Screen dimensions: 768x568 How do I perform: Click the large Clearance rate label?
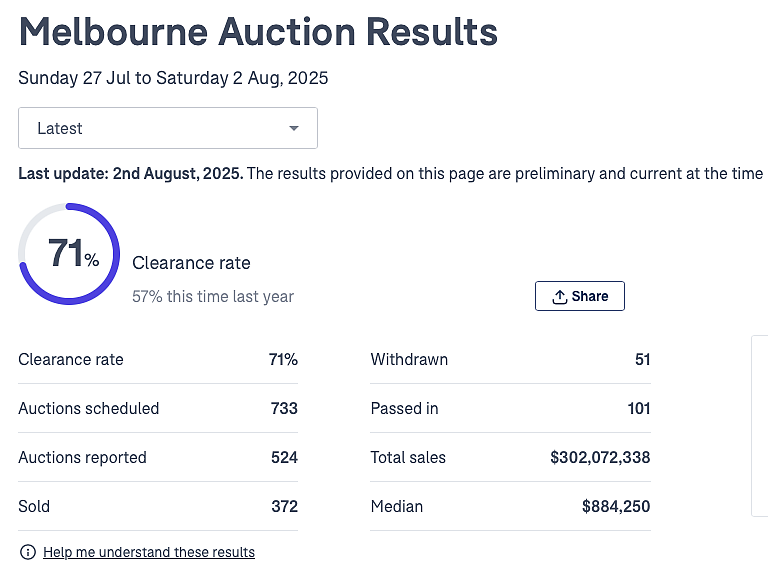pyautogui.click(x=191, y=263)
